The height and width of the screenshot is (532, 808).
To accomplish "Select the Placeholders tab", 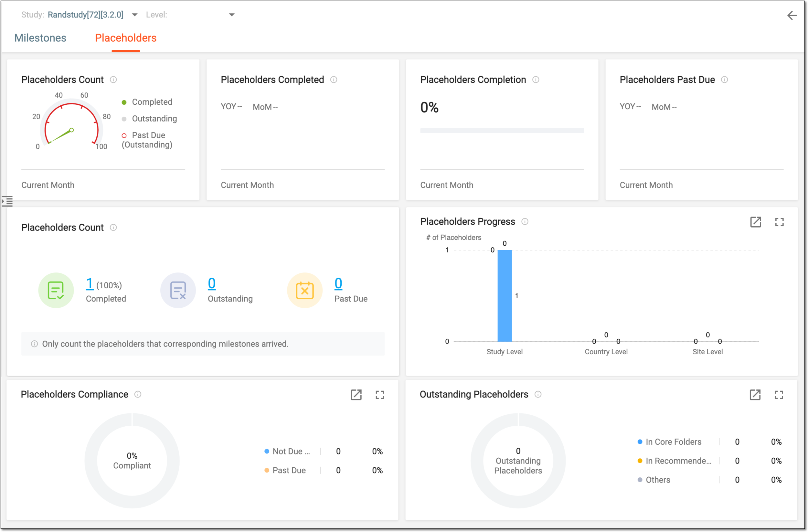I will tap(126, 38).
